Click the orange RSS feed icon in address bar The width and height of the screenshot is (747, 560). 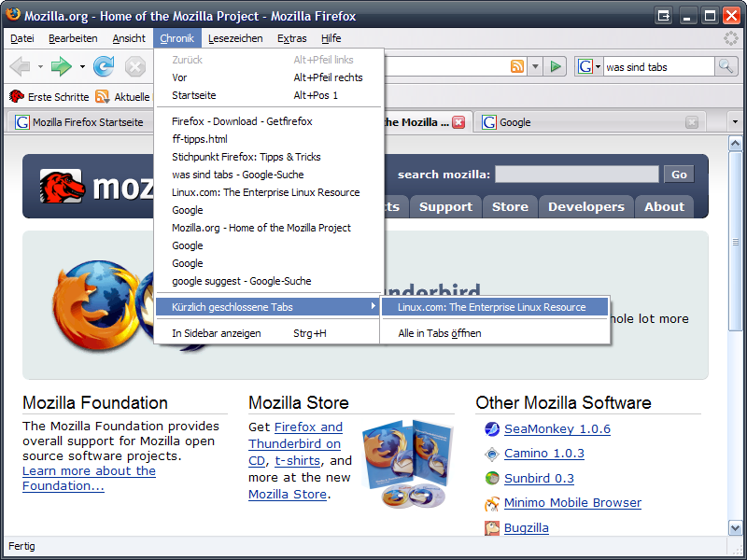pyautogui.click(x=517, y=66)
